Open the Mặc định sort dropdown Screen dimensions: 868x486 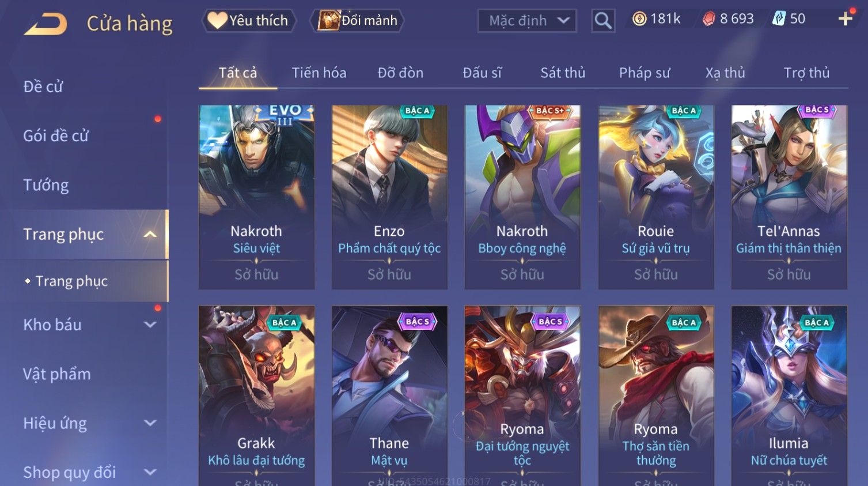point(527,21)
